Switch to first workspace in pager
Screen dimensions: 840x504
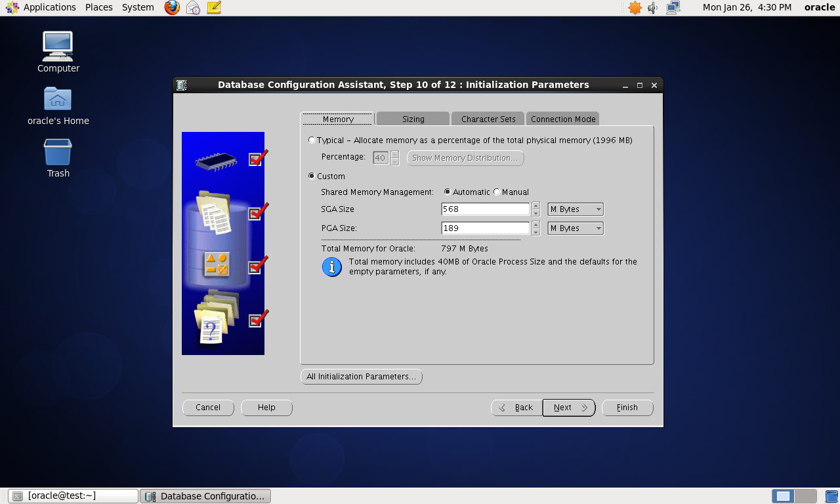(783, 496)
